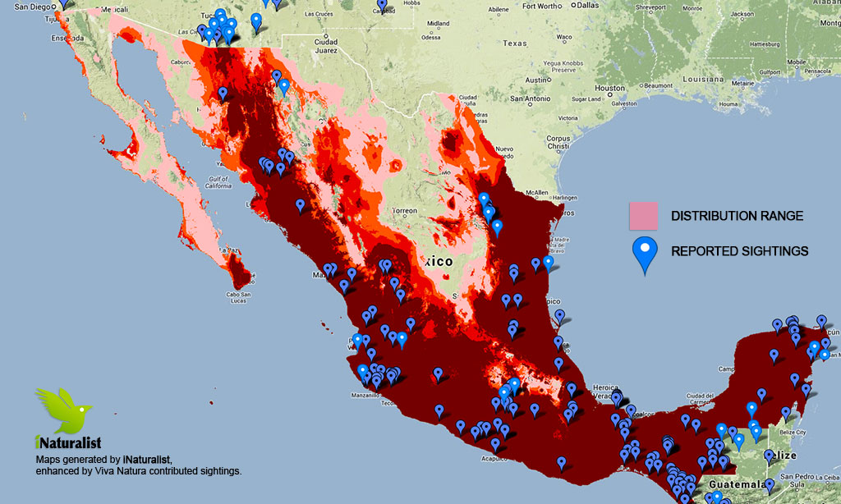Viewport: 841px width, 504px height.
Task: Click the McAllen city label
Action: [x=537, y=192]
